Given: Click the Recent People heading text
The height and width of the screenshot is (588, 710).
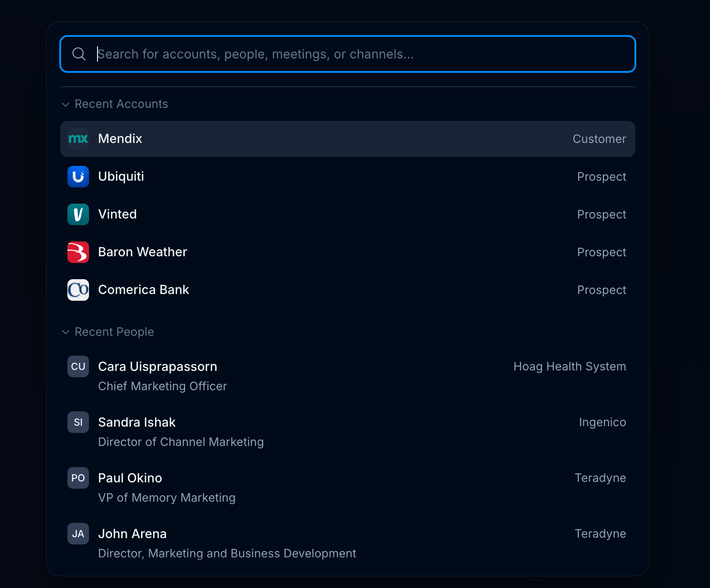Looking at the screenshot, I should tap(114, 332).
